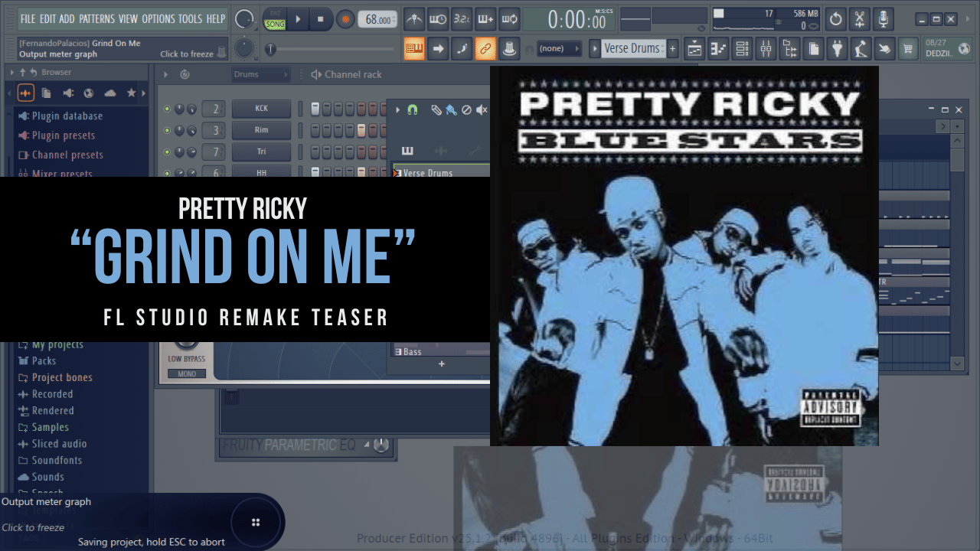Toggle the Browser view icon
This screenshot has width=980, height=551.
pos(789,49)
